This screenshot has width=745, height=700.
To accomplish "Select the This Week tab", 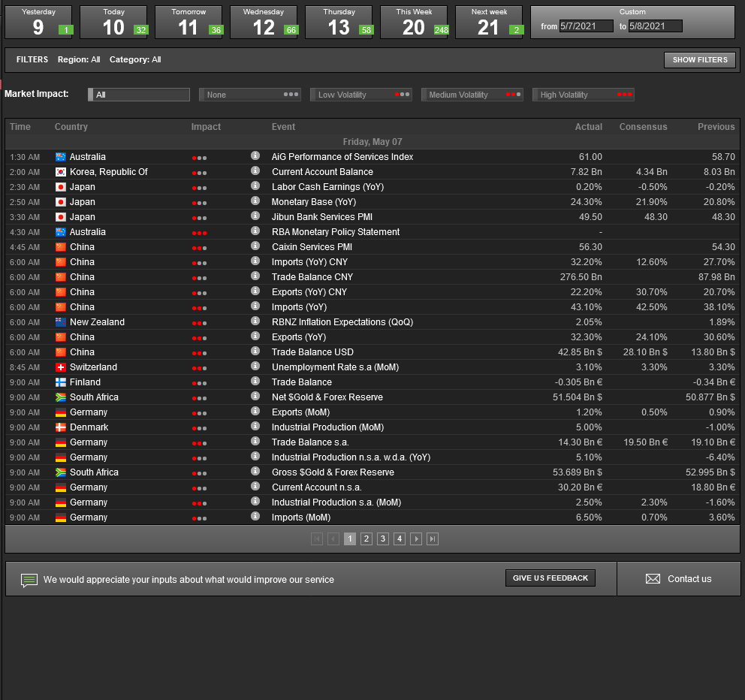I will (414, 23).
